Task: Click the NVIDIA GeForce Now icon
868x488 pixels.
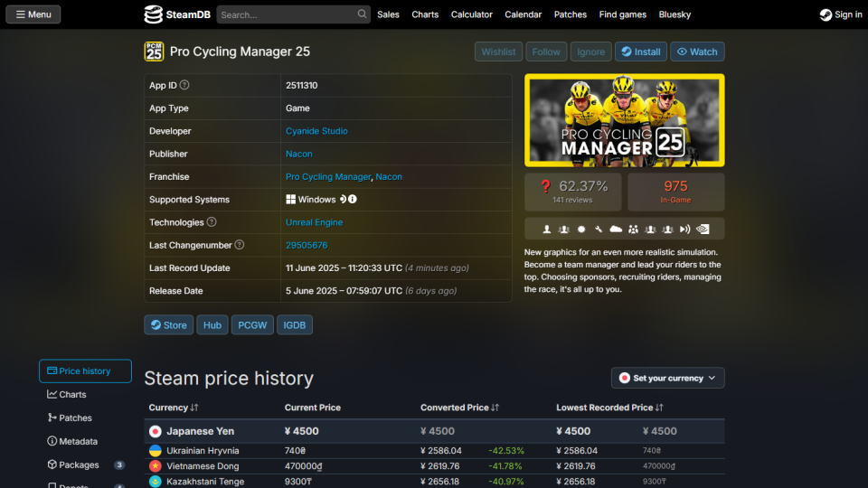Action: (703, 229)
